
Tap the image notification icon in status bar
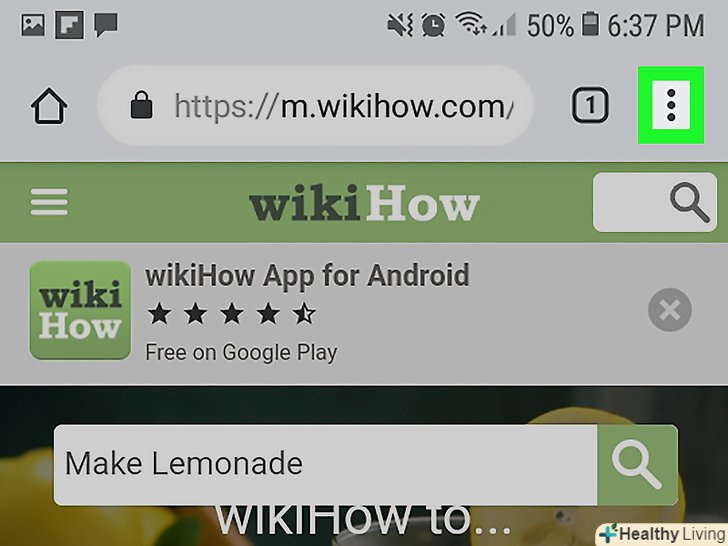tap(33, 25)
